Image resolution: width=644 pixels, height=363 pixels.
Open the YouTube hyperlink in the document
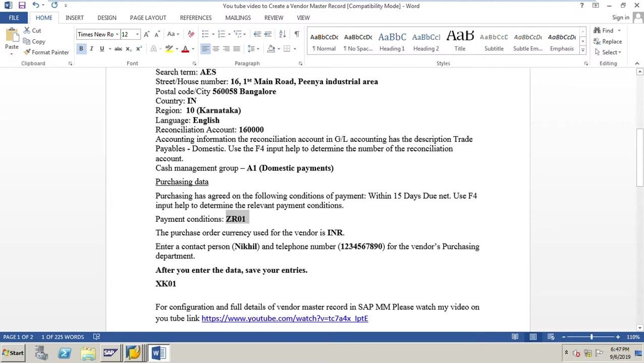coord(285,318)
